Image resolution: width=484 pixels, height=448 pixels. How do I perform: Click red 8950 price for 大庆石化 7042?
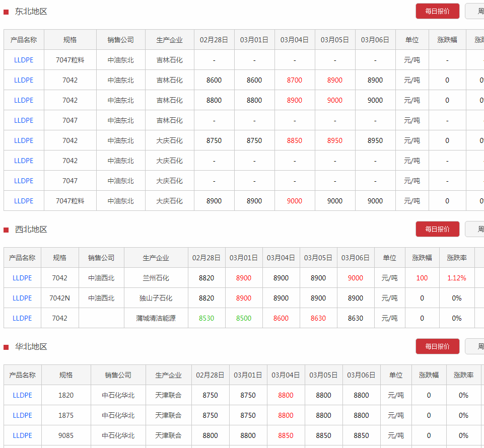pyautogui.click(x=335, y=140)
